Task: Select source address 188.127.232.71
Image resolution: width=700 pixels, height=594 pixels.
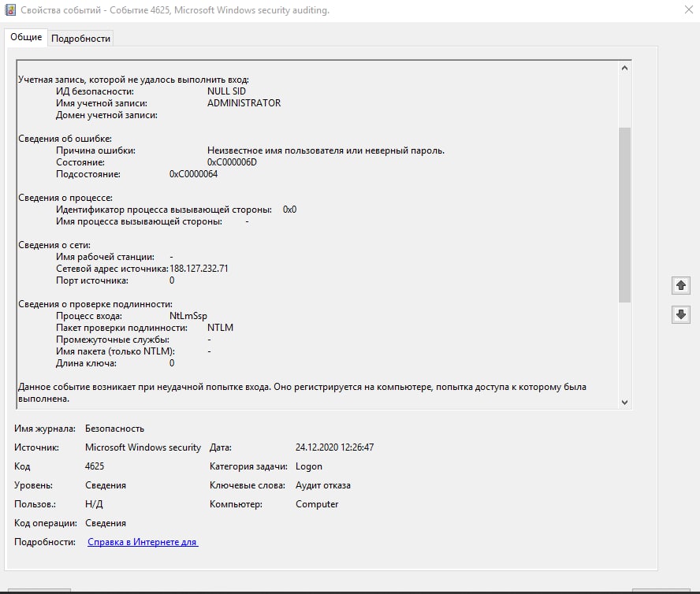Action: pyautogui.click(x=199, y=269)
